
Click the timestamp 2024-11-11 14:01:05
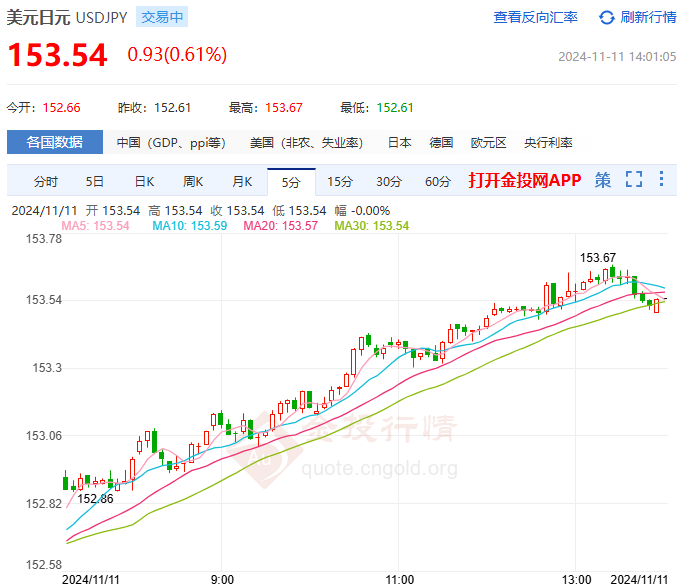[617, 57]
